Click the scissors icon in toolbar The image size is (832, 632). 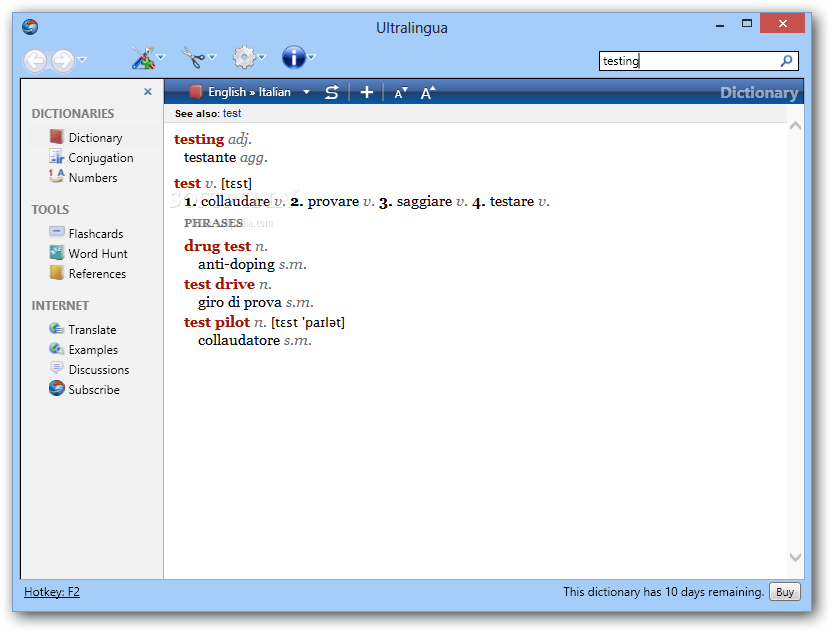(193, 57)
